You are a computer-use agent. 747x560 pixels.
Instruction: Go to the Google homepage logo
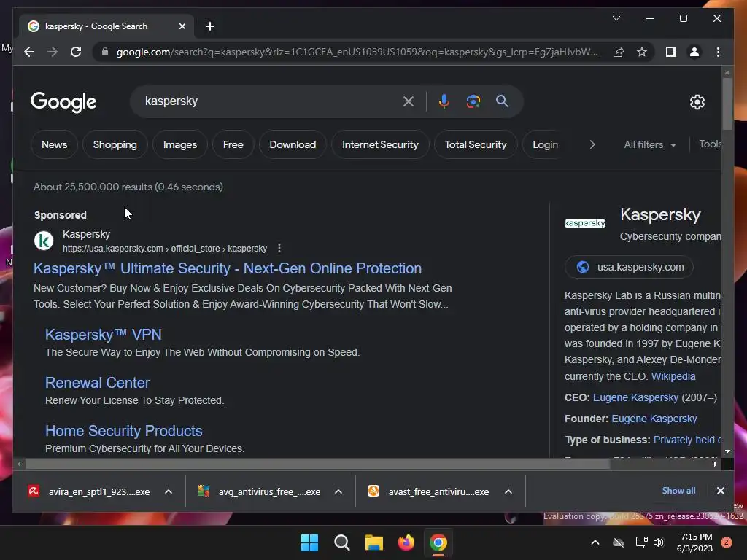[x=63, y=102]
